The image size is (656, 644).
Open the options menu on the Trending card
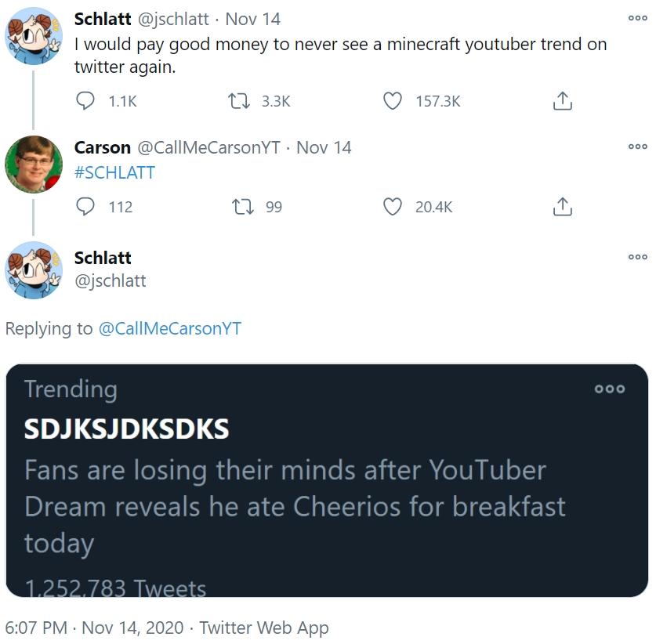coord(609,389)
